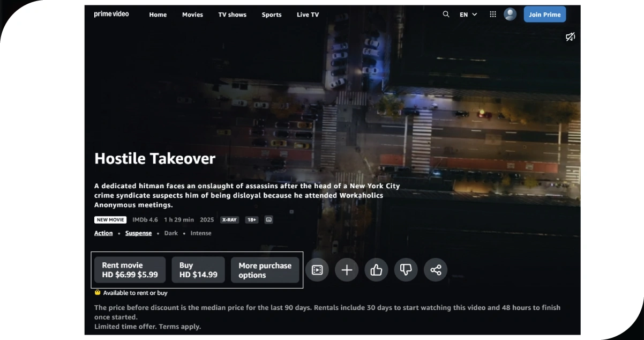The height and width of the screenshot is (340, 644).
Task: Click the subtitles icon beside 18+ badge
Action: [268, 220]
